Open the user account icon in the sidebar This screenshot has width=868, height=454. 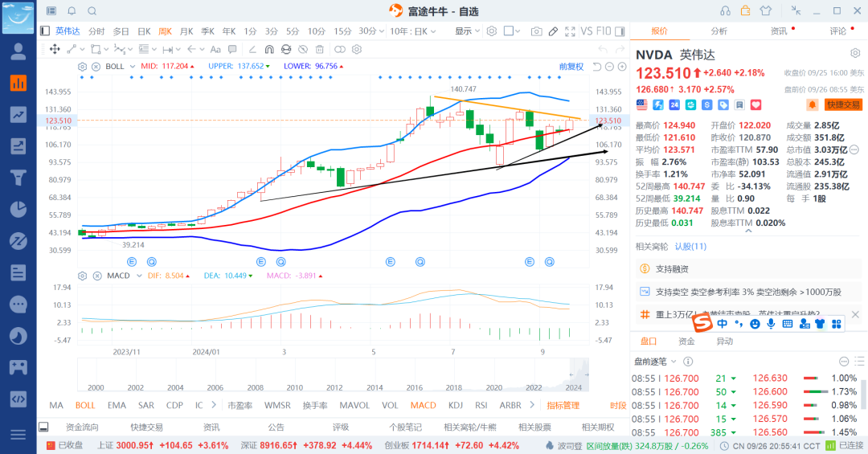tap(18, 51)
